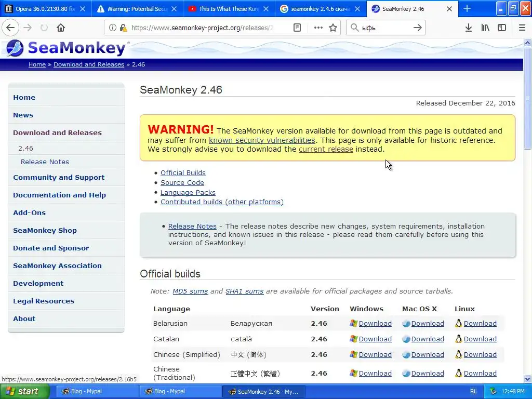Open News in the left sidebar
This screenshot has height=399, width=532.
coord(23,115)
